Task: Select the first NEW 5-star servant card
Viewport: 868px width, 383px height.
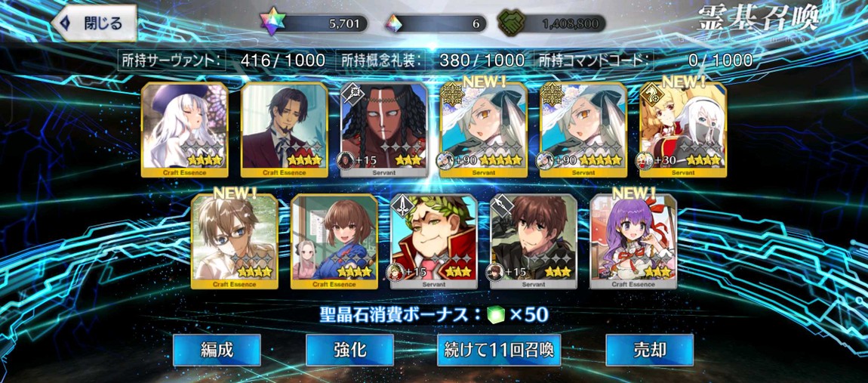Action: (x=483, y=130)
